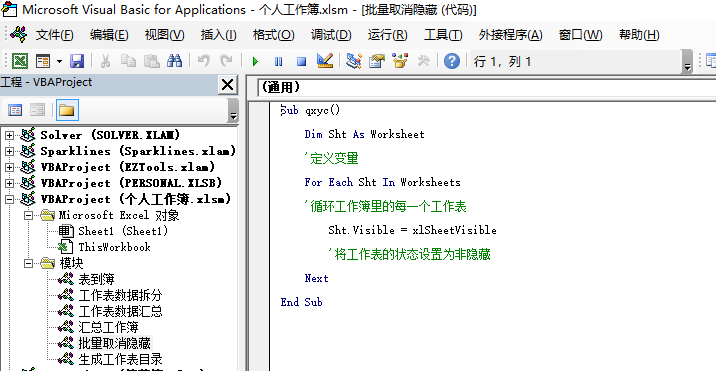Click the Redo arrow icon
This screenshot has height=371, width=716.
point(226,61)
